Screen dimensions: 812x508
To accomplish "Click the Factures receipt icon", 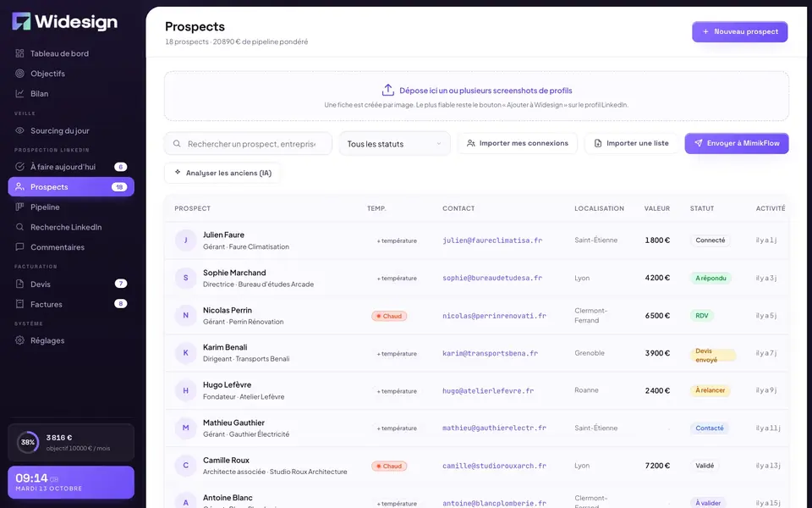I will coord(19,304).
